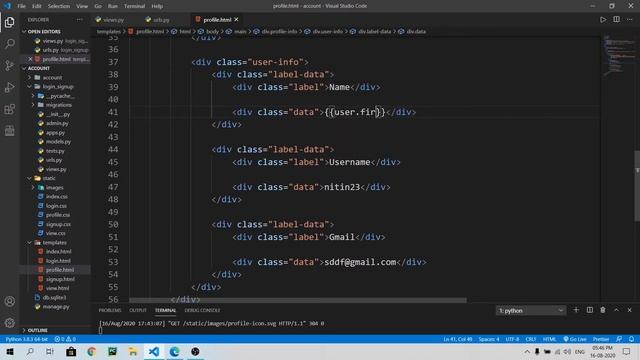Open signup.html in templates folder
Image resolution: width=640 pixels, height=360 pixels.
point(60,279)
